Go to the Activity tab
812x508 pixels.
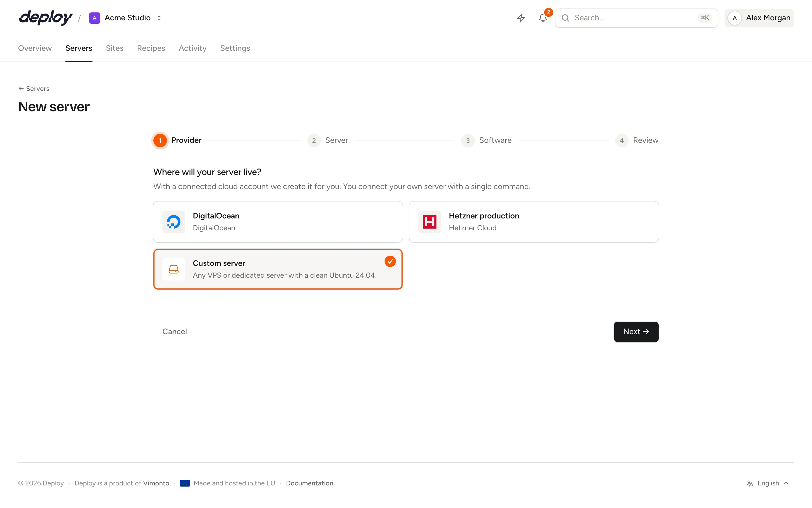pyautogui.click(x=193, y=48)
